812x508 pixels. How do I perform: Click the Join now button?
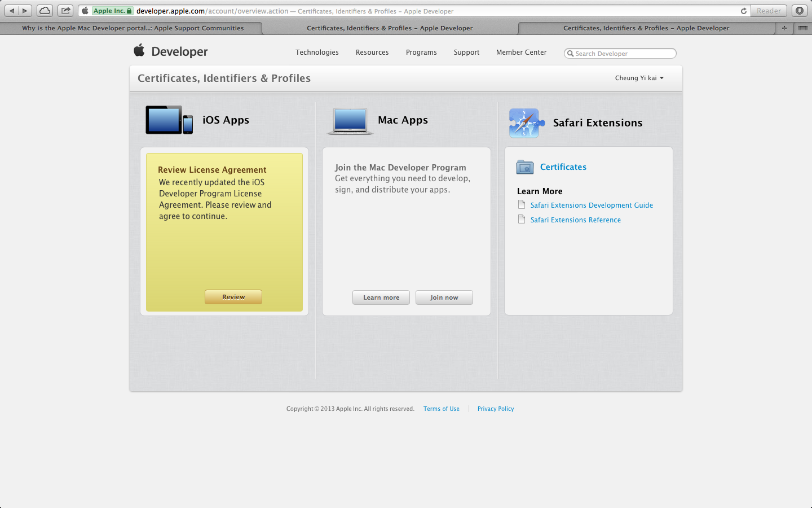click(444, 297)
